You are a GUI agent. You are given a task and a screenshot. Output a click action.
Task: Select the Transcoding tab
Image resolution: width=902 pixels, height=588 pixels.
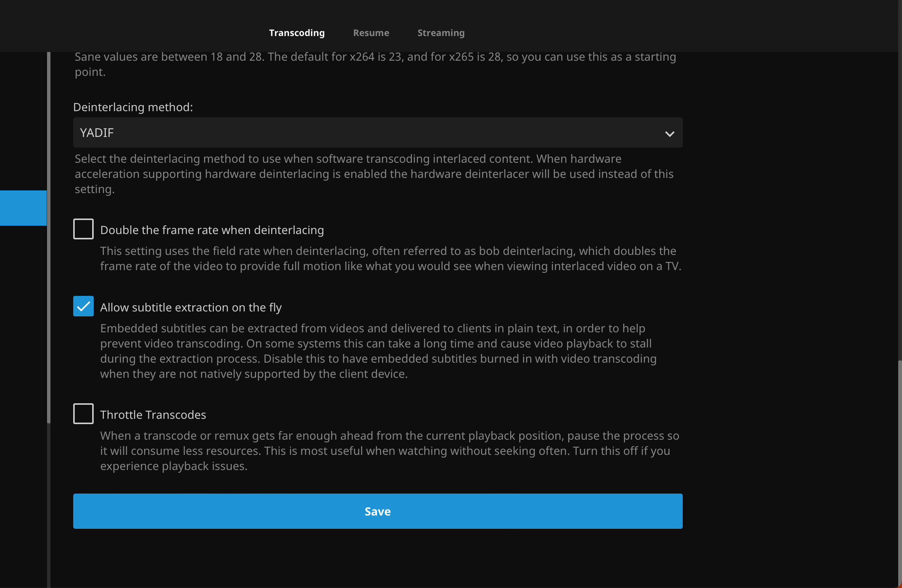297,33
